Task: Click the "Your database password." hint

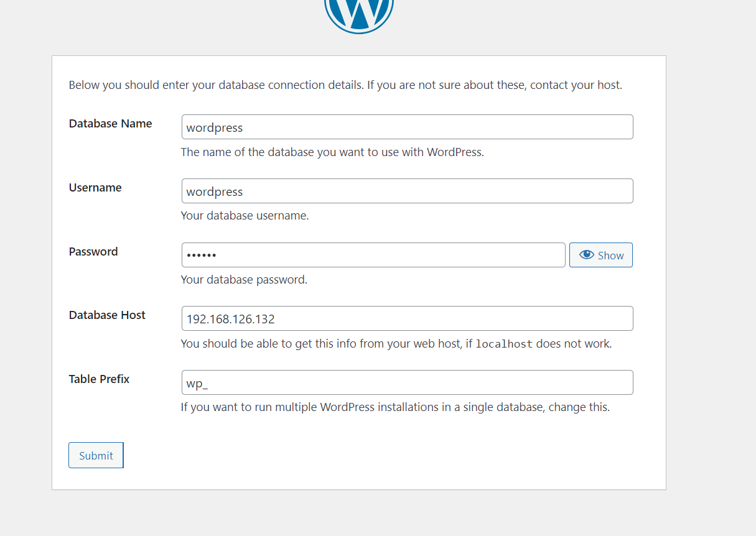Action: coord(244,280)
